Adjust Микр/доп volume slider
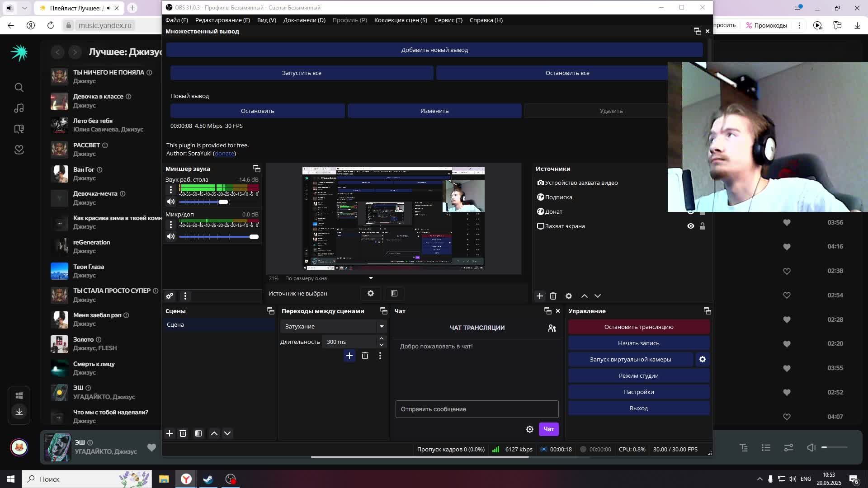The image size is (868, 488). 254,237
